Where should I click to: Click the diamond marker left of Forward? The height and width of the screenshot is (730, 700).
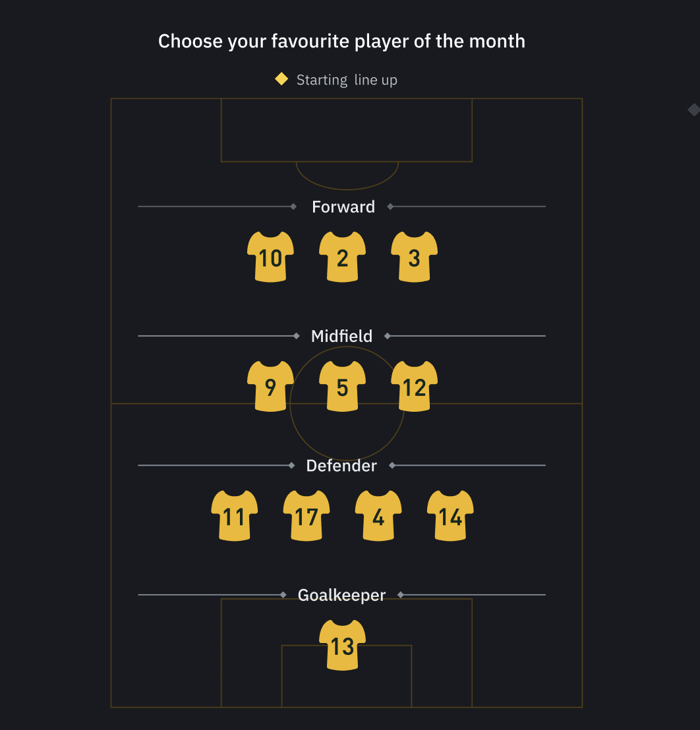pos(293,206)
